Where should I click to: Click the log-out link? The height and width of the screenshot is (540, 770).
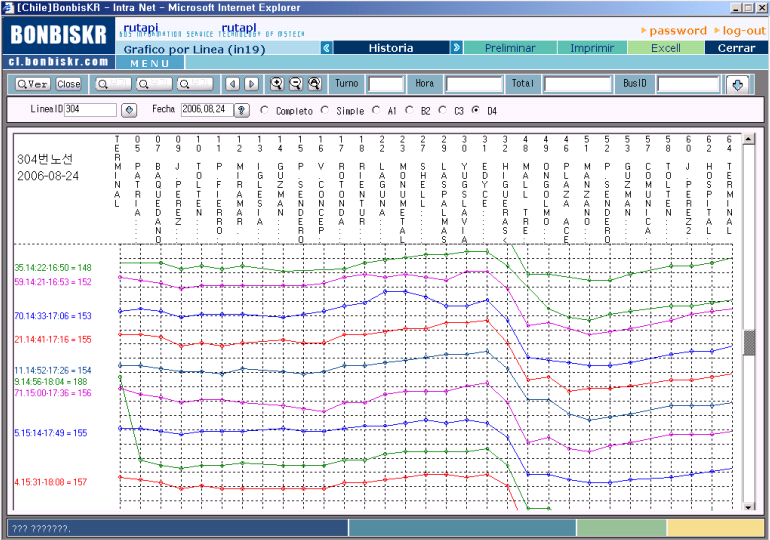744,31
